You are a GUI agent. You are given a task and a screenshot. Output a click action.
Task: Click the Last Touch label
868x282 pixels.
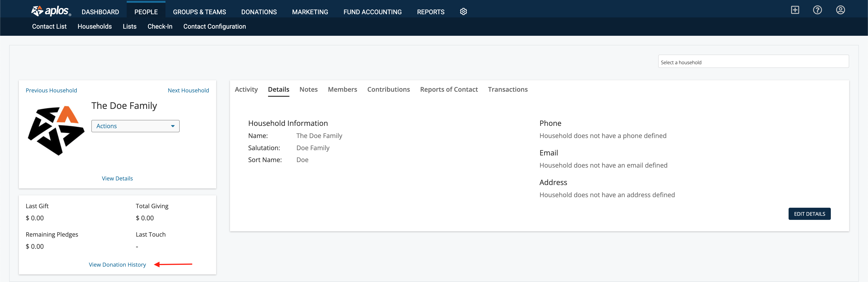[151, 235]
